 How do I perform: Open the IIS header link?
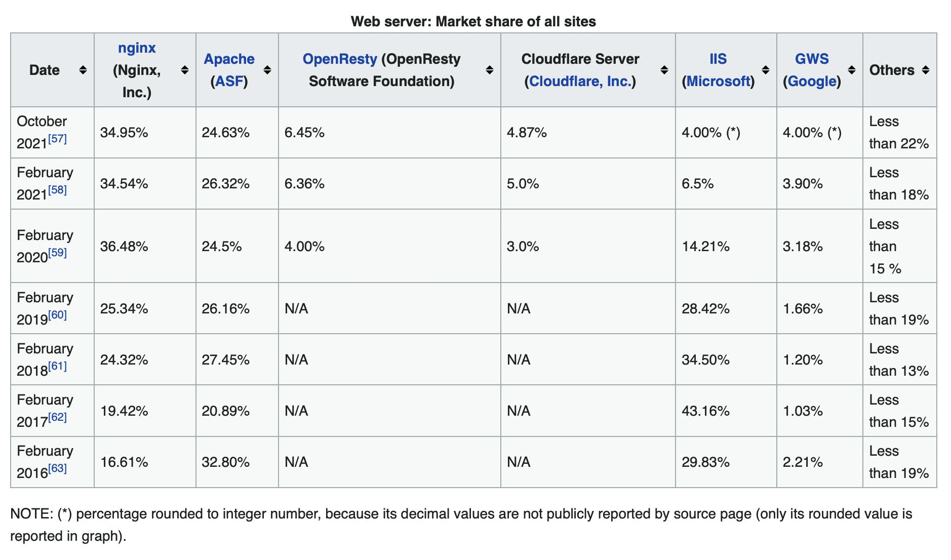point(718,59)
